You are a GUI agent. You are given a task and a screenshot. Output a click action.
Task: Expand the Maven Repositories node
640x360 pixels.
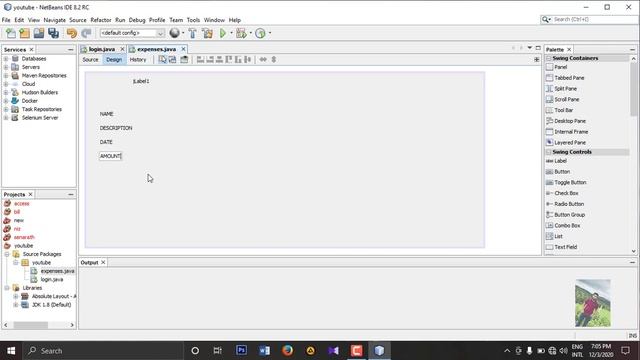6,76
